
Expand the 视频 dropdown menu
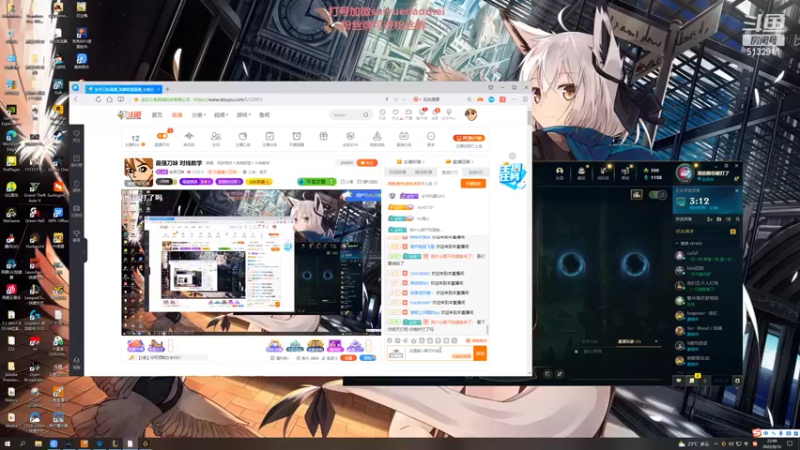point(221,115)
